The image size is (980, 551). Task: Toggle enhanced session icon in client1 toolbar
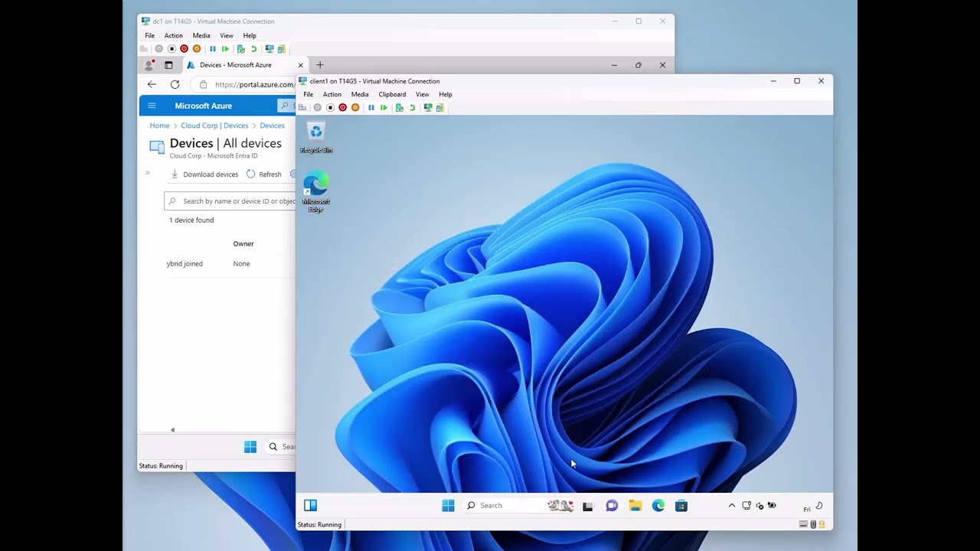click(428, 108)
